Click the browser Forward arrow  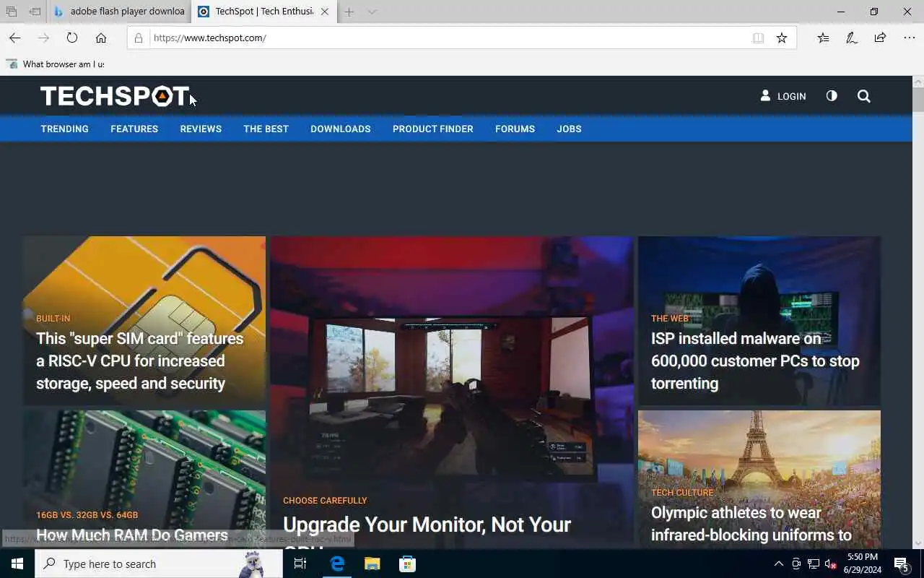click(43, 38)
